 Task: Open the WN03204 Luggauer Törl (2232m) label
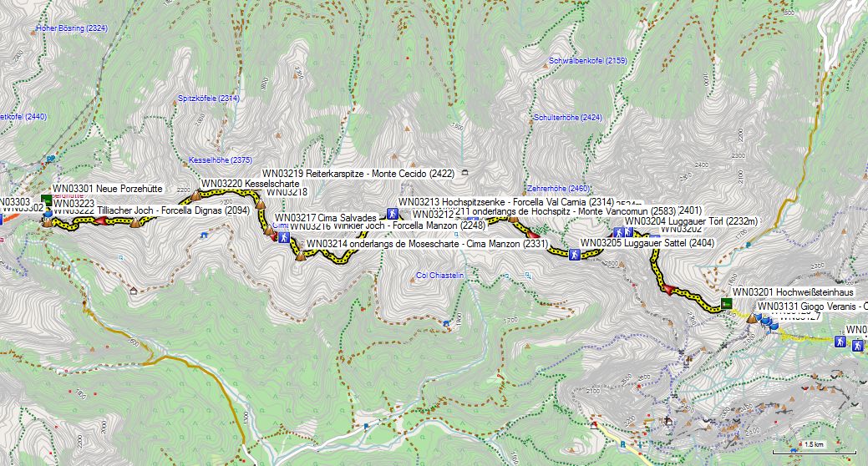coord(691,221)
